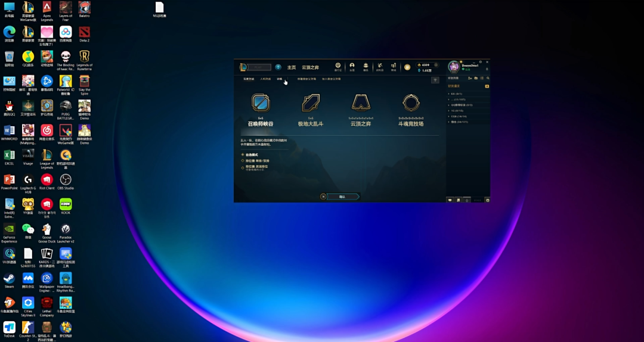
Task: Open the ToDesk desktop shortcut
Action: point(9,329)
